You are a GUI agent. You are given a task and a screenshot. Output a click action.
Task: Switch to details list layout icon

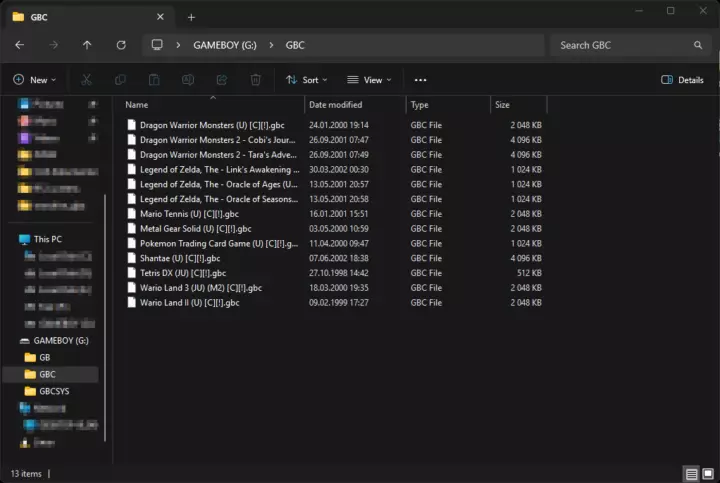pos(692,473)
